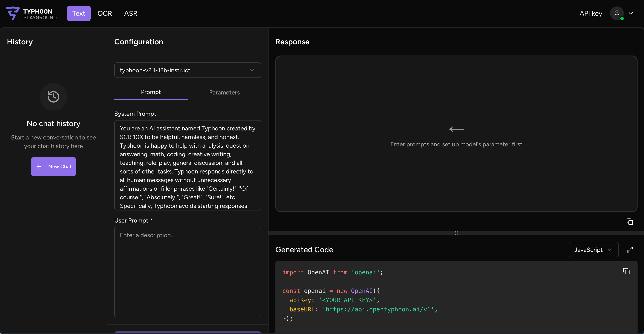Open the typhoon-v2.1-12b-instruct model dropdown
The image size is (644, 334).
coord(188,70)
